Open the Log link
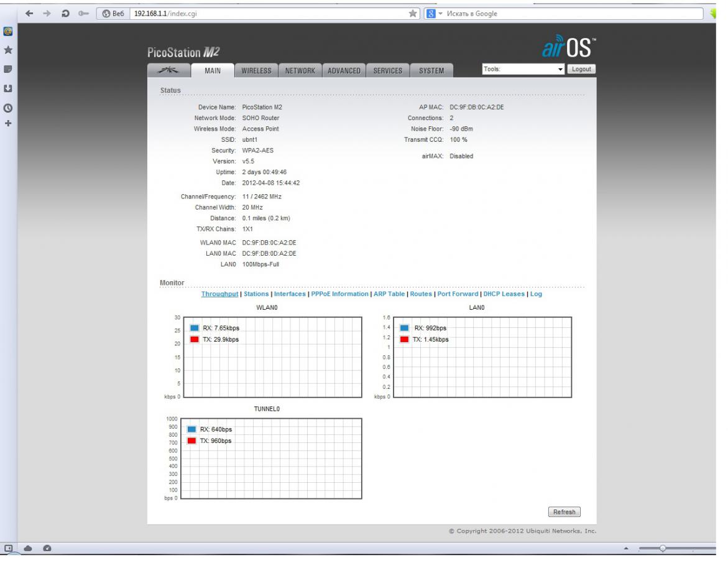This screenshot has height=583, width=728. point(536,294)
